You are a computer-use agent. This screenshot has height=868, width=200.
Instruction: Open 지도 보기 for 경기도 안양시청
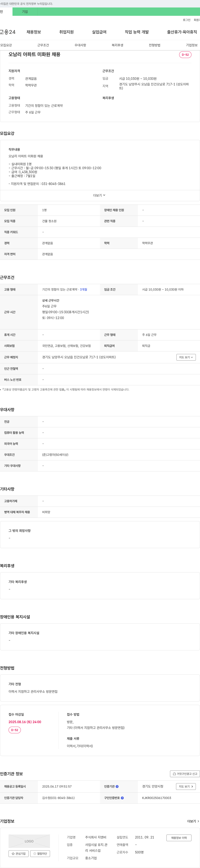[186, 787]
